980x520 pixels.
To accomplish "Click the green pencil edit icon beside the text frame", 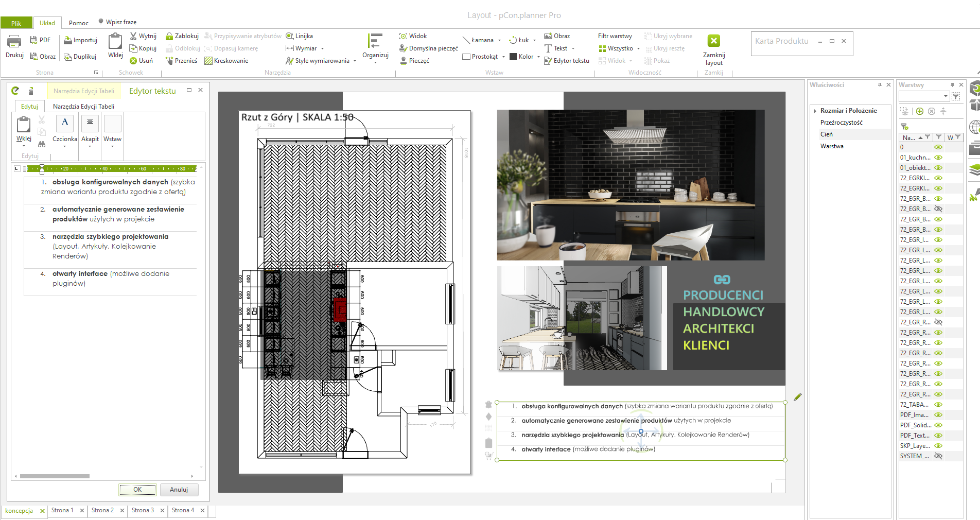I will click(798, 397).
